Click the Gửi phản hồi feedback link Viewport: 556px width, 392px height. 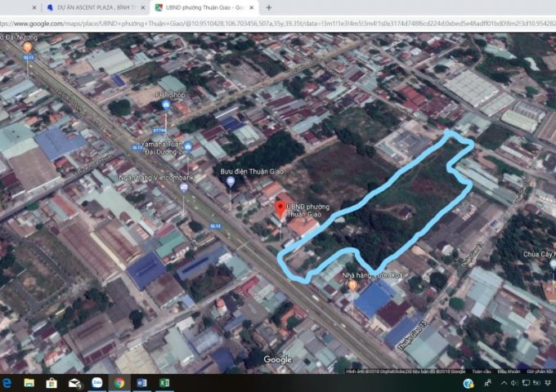click(540, 372)
